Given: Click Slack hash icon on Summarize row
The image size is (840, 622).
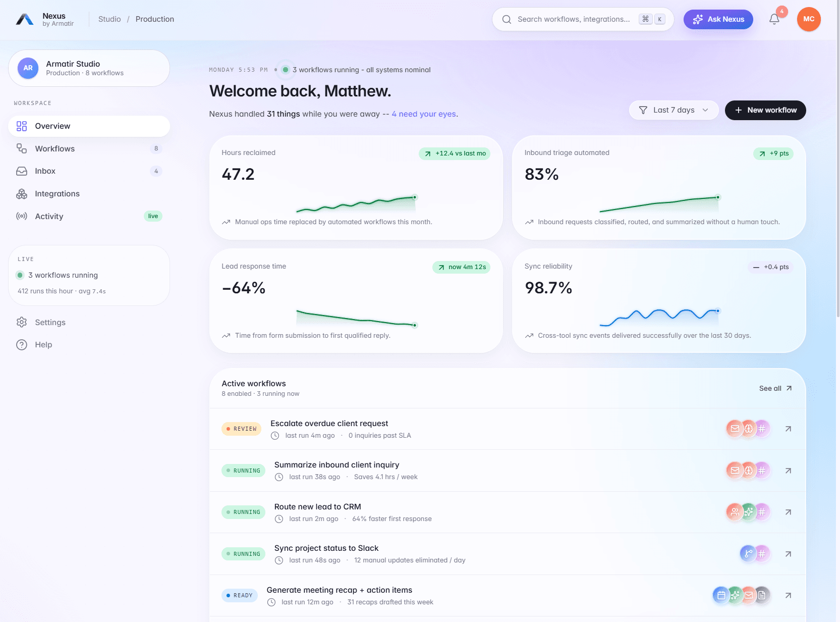Looking at the screenshot, I should pos(762,471).
